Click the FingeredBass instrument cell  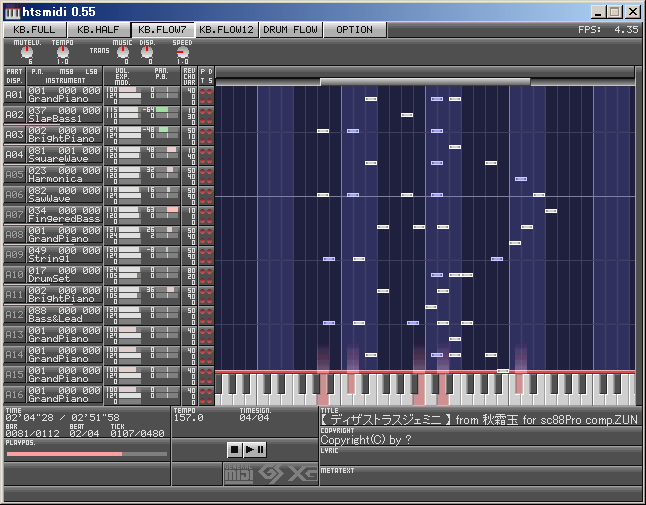(x=65, y=215)
